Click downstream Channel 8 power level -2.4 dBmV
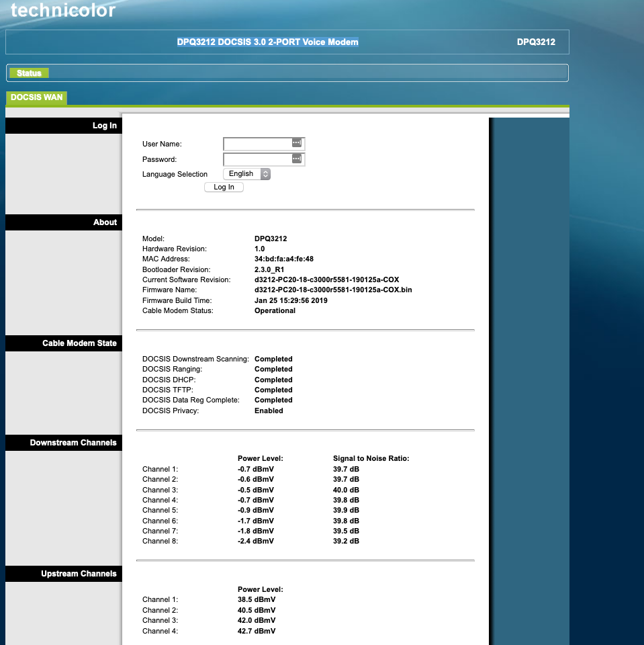The height and width of the screenshot is (645, 644). pyautogui.click(x=255, y=541)
